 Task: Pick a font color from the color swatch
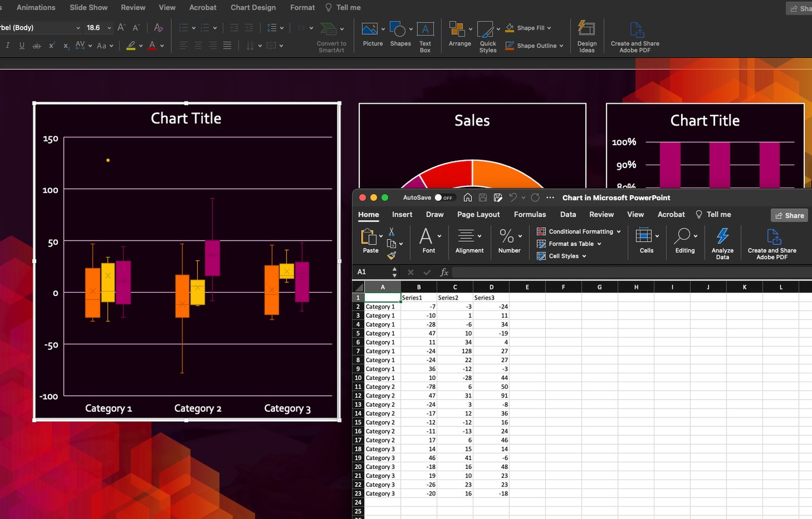click(x=152, y=45)
